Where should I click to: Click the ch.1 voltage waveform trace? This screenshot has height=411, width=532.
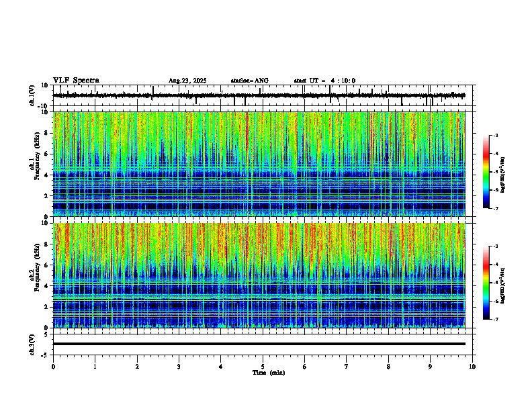259,95
